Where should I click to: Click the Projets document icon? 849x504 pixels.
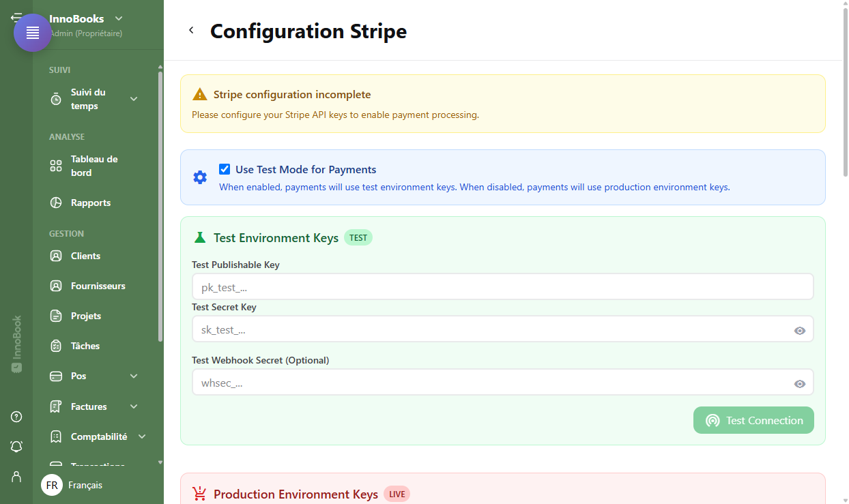click(x=56, y=316)
